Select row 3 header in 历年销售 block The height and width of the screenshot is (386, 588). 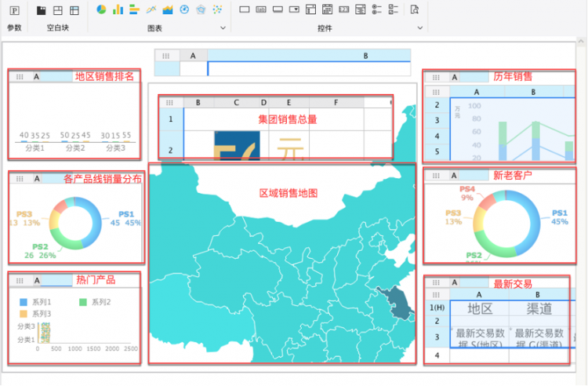(437, 120)
